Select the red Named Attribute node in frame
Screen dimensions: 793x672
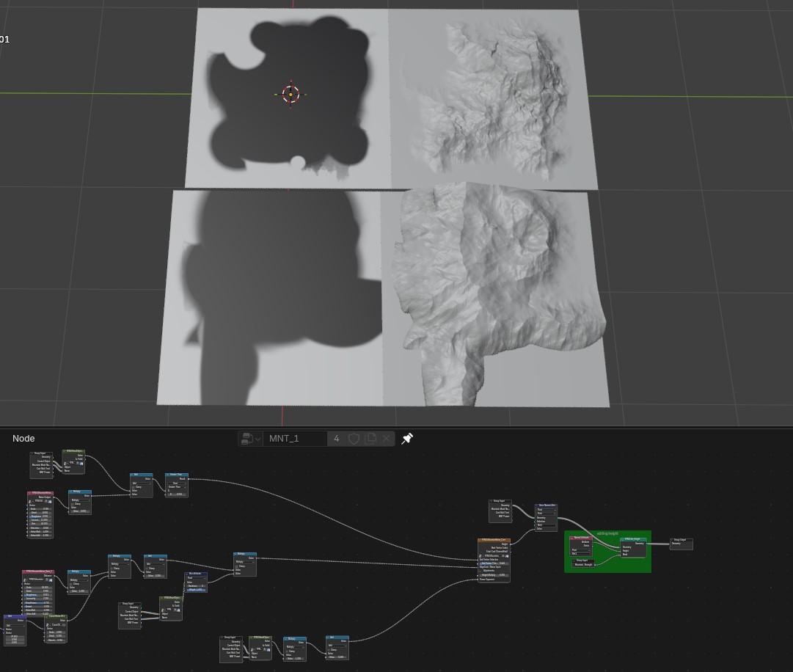click(x=580, y=538)
